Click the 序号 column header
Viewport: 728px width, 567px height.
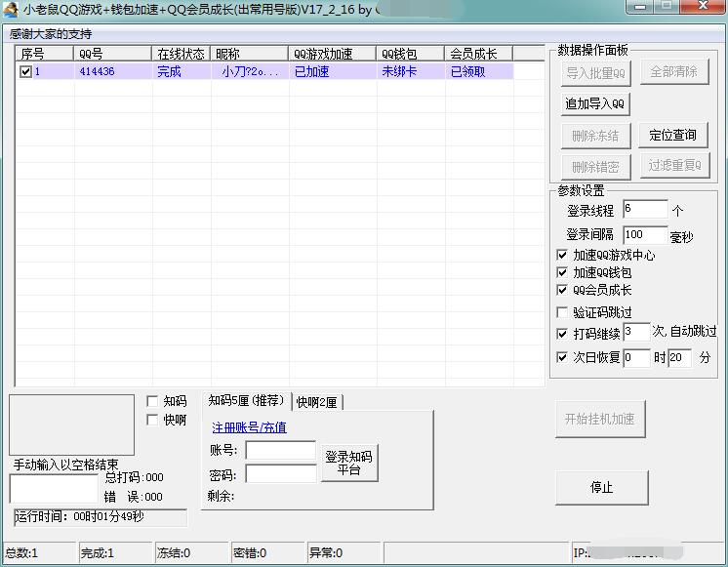pos(44,54)
